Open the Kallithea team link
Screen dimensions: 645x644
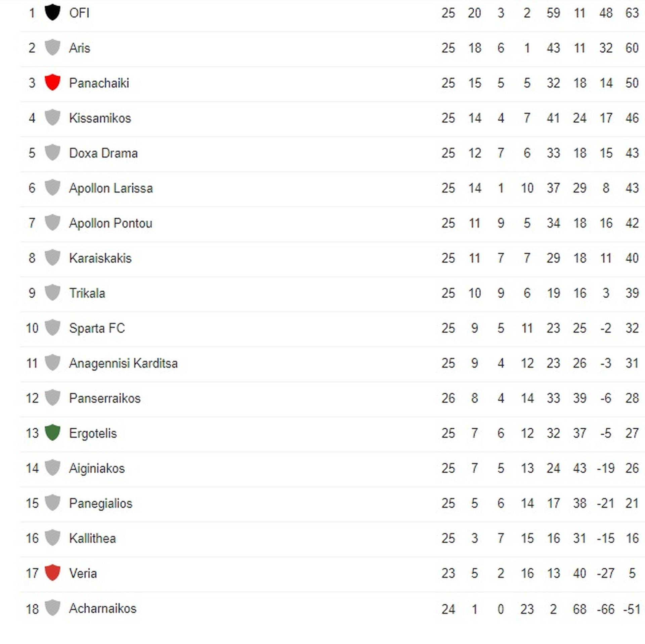pos(93,538)
